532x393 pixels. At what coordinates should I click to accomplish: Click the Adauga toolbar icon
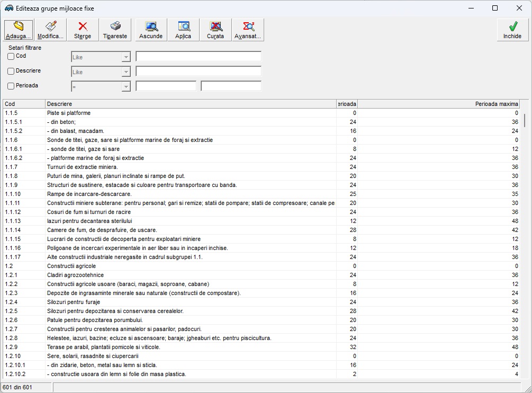point(19,30)
